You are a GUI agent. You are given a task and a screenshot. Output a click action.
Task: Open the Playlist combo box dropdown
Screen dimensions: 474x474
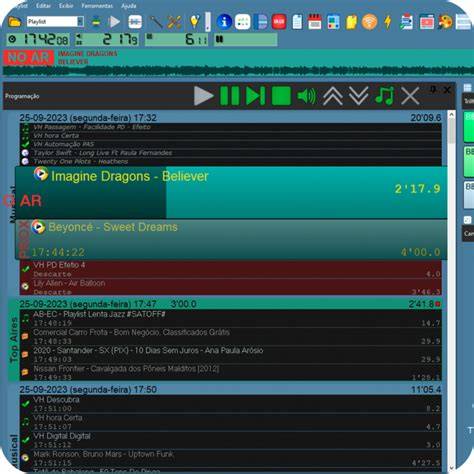[80, 22]
